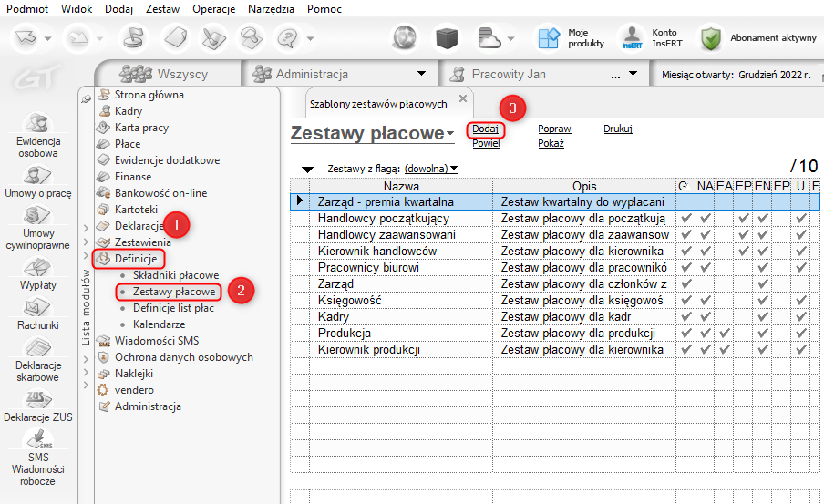Open the Narzędzia menu
Viewport: 824px width, 504px height.
click(271, 9)
